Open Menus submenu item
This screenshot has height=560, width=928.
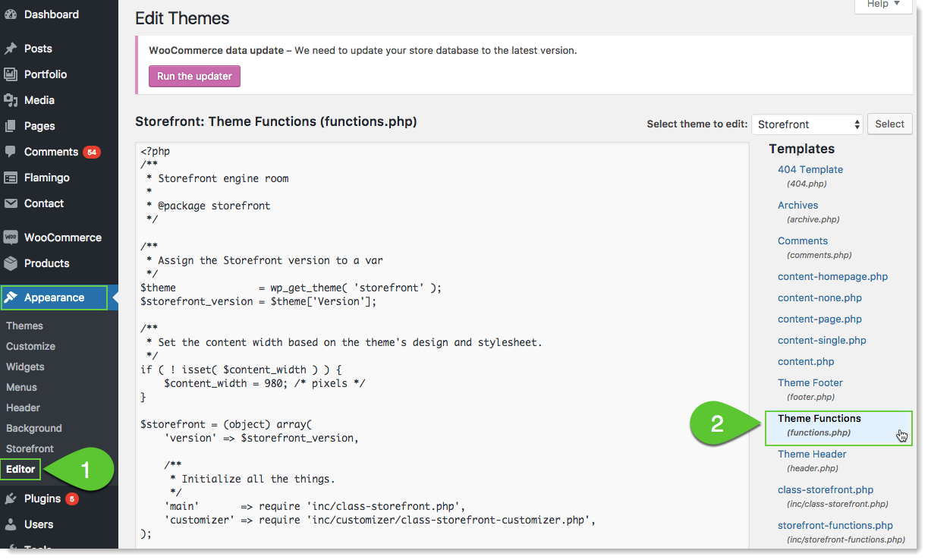point(21,387)
